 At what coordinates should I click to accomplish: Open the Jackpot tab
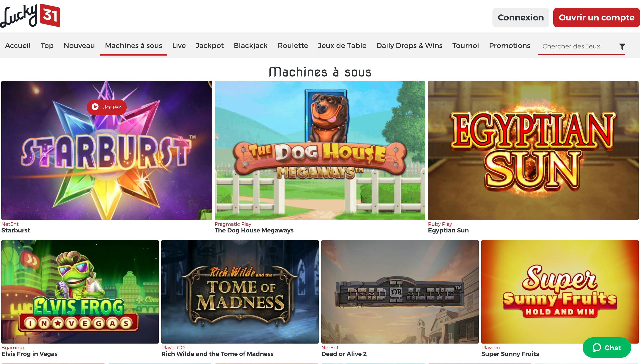click(210, 46)
